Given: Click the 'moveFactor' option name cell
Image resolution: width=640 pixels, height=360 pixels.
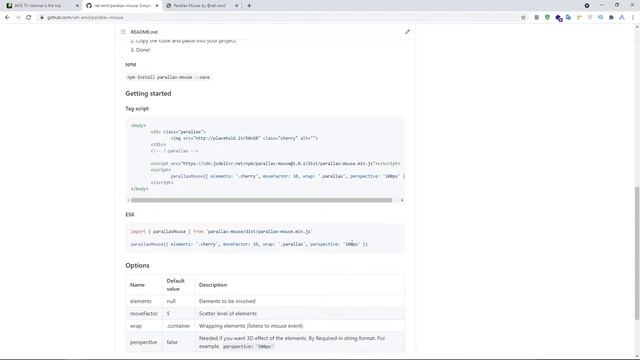Looking at the screenshot, I should click(x=144, y=313).
